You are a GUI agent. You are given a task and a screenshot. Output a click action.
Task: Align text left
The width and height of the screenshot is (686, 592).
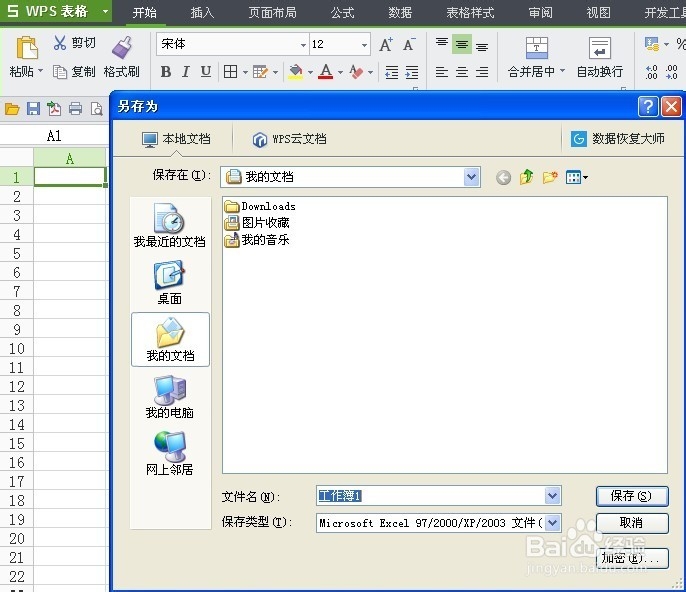click(x=442, y=72)
